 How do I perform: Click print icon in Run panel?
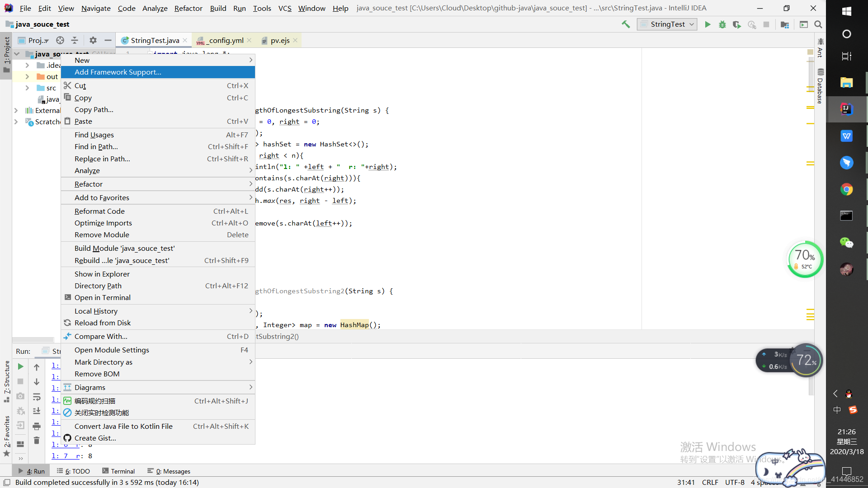[x=37, y=426]
